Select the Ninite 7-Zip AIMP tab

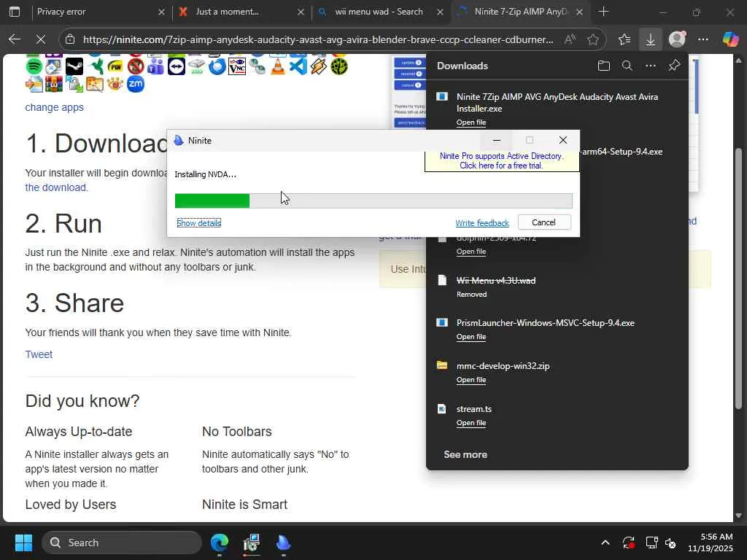[x=519, y=12]
